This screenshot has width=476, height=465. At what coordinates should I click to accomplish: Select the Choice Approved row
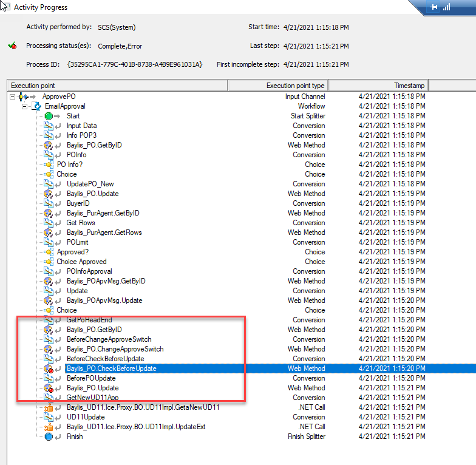click(242, 262)
